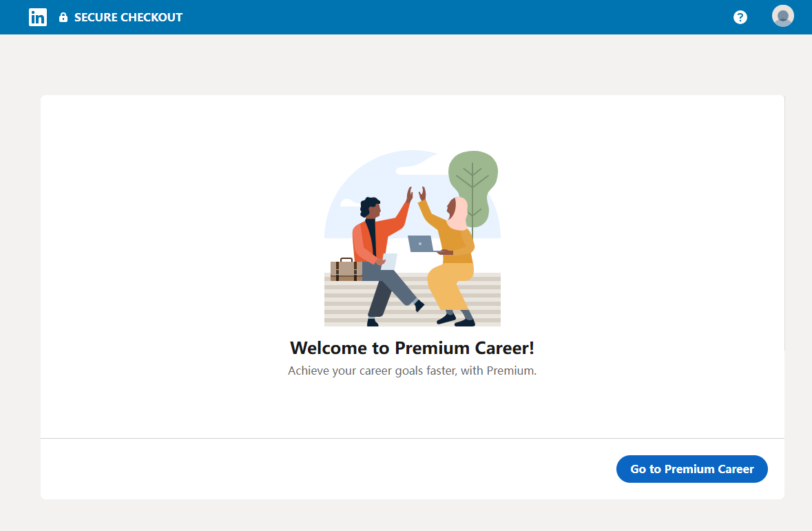
Task: Open the profile avatar menu
Action: (x=783, y=16)
